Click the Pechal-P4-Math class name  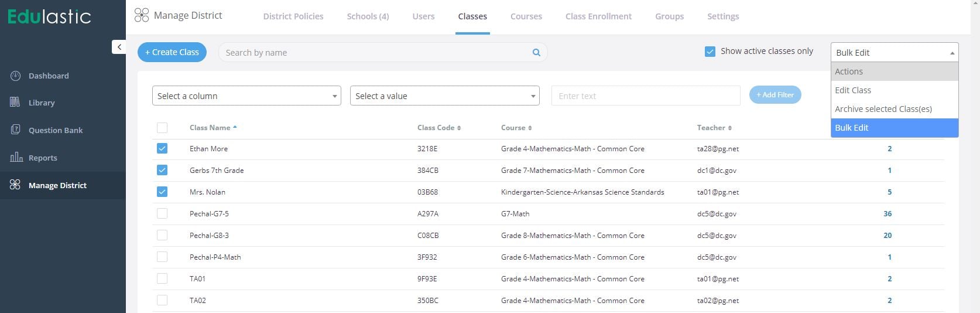tap(215, 257)
